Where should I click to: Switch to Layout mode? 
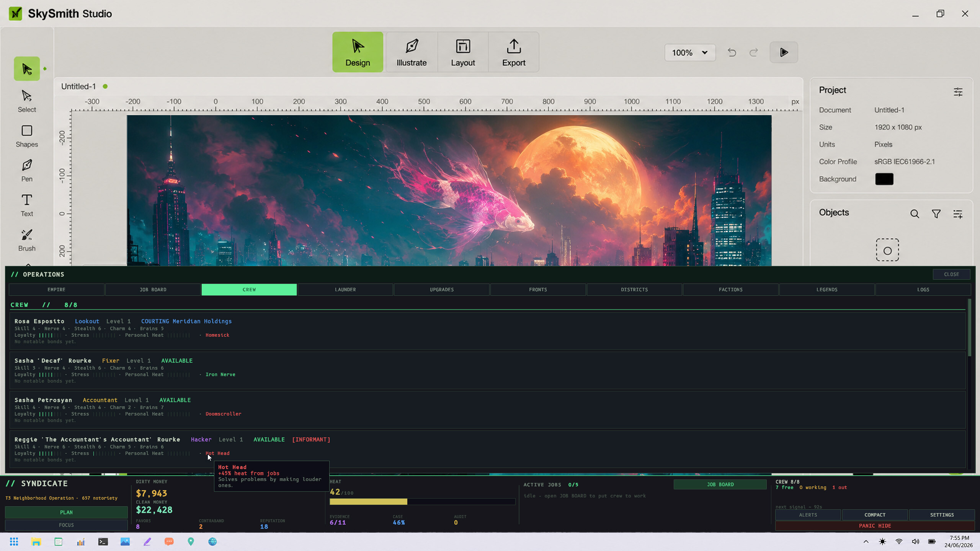tap(463, 52)
